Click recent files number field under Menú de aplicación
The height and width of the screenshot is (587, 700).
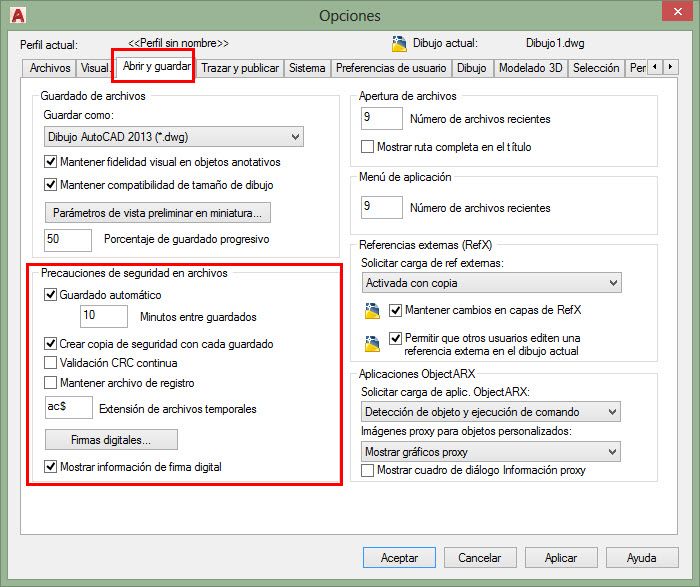coord(382,207)
